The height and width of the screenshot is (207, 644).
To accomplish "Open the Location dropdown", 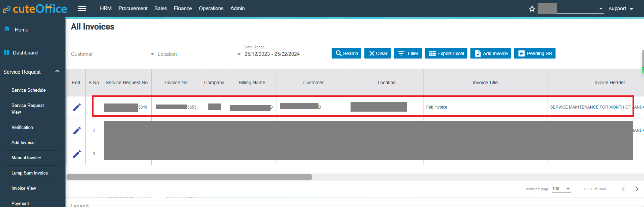I will tap(199, 54).
